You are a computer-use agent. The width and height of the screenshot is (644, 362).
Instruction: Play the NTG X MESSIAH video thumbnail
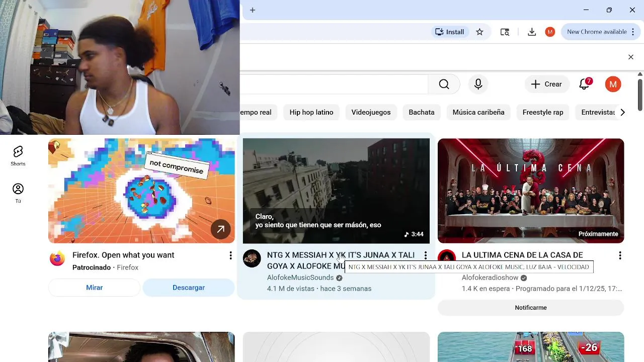(x=336, y=191)
